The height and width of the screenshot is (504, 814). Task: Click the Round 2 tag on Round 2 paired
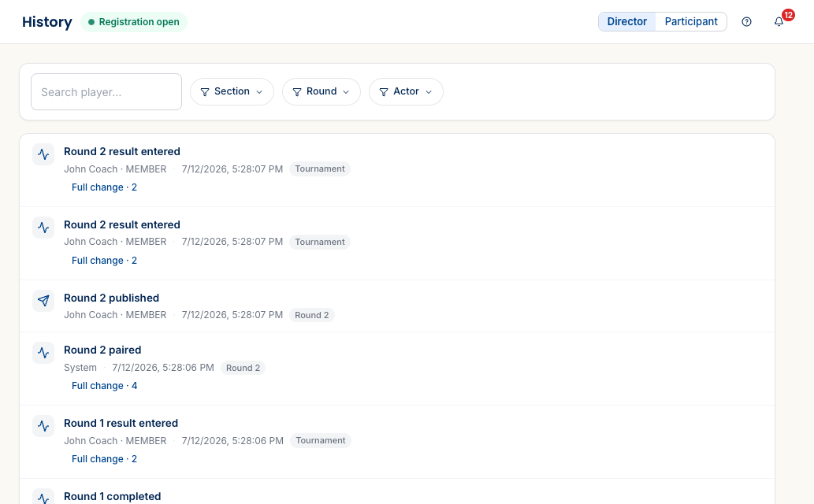point(243,368)
